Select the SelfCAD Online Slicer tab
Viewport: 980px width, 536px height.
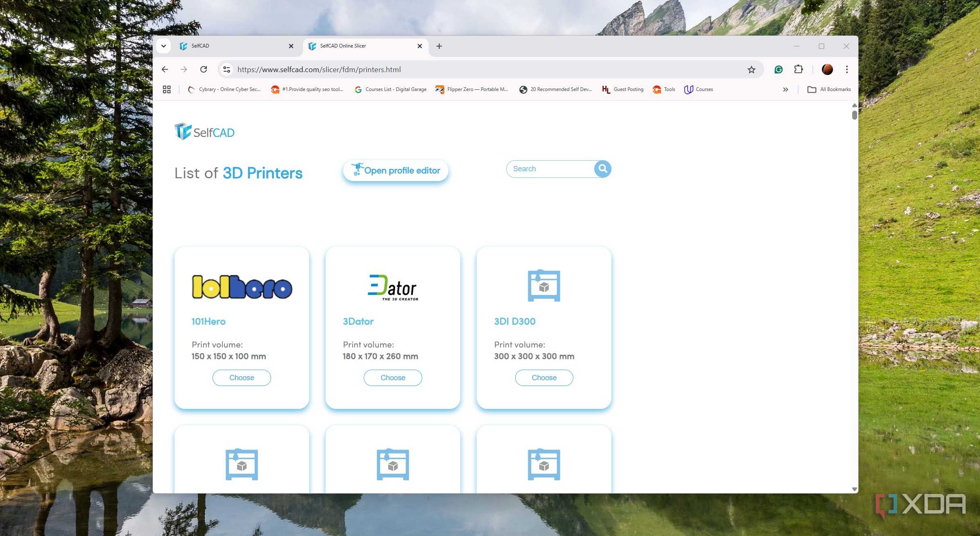[365, 46]
